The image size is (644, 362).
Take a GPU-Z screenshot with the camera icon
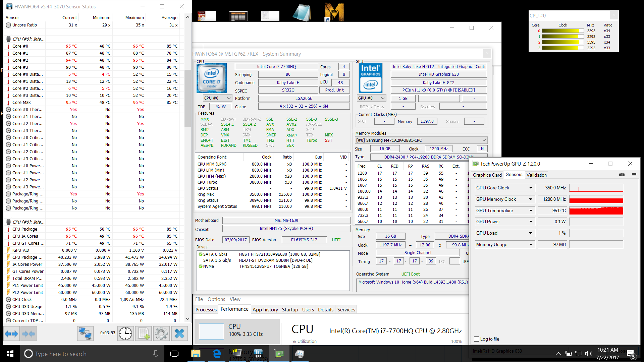(622, 175)
